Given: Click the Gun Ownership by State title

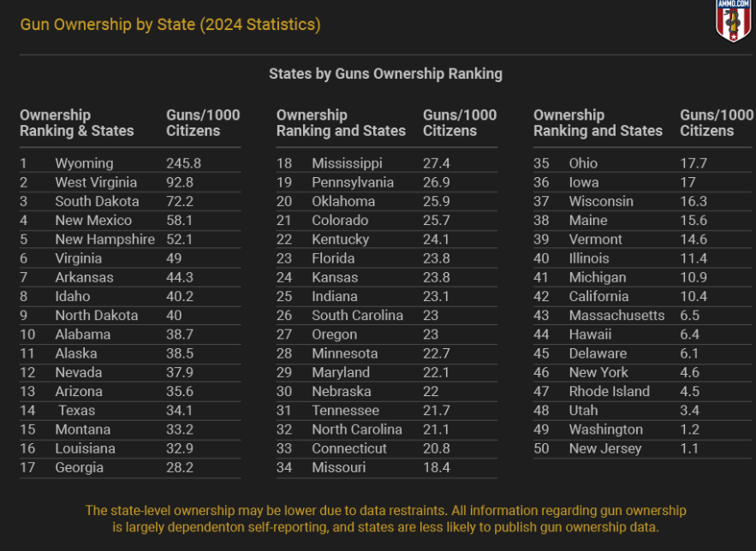Looking at the screenshot, I should pos(170,24).
